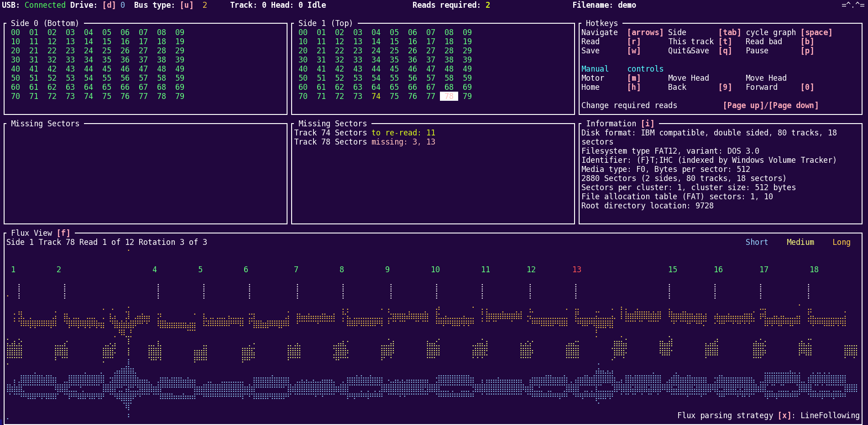Image resolution: width=868 pixels, height=425 pixels.
Task: Click sector marker 12 in Flux View
Action: (x=531, y=270)
